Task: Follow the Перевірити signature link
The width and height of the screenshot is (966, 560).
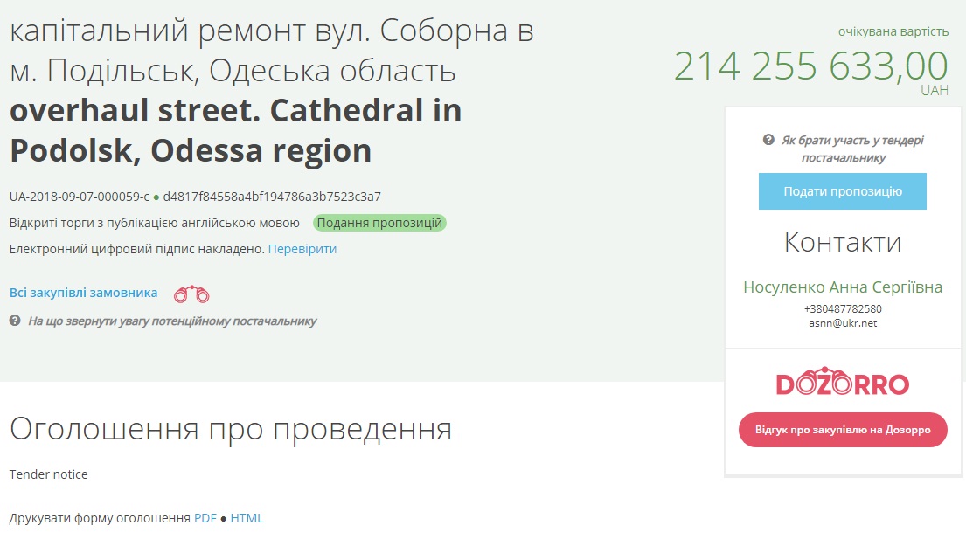Action: click(x=302, y=249)
